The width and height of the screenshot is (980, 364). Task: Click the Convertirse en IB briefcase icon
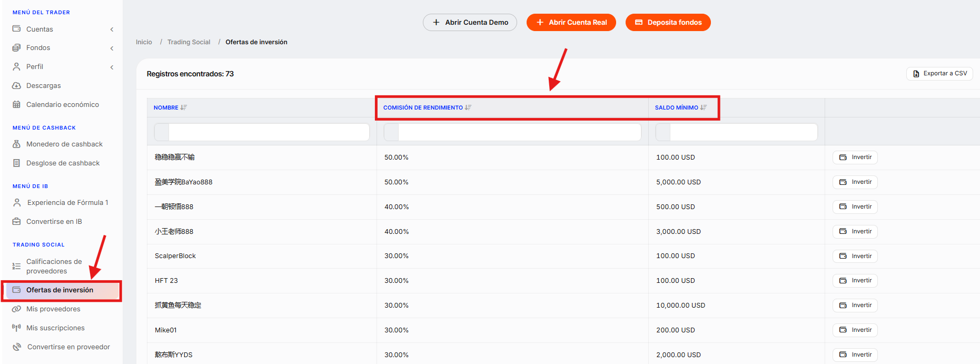pos(16,221)
